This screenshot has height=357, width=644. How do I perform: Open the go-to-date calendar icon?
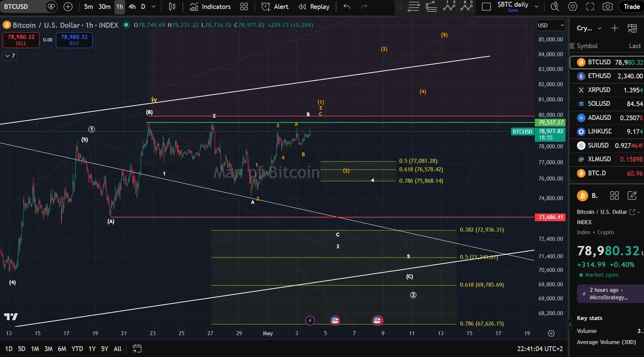coord(137,348)
